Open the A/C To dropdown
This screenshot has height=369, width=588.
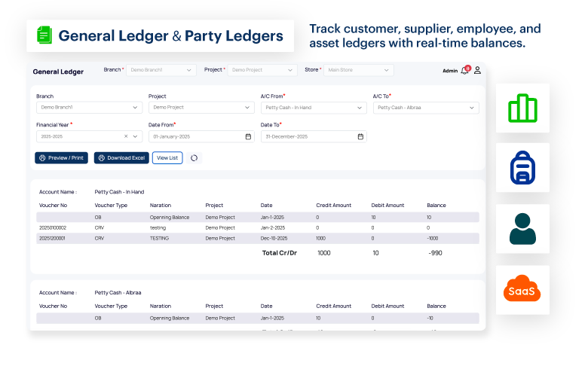(x=426, y=108)
